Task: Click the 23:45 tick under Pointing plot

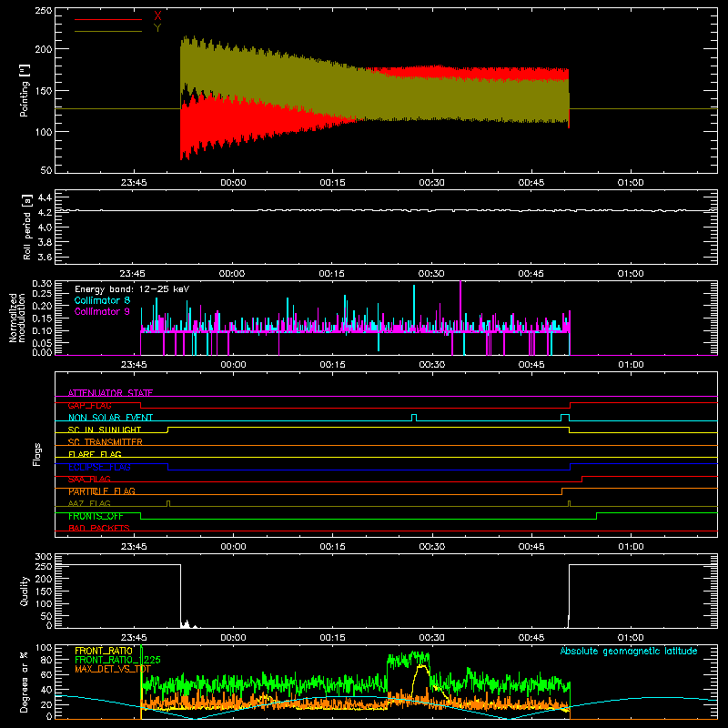Action: 134,183
